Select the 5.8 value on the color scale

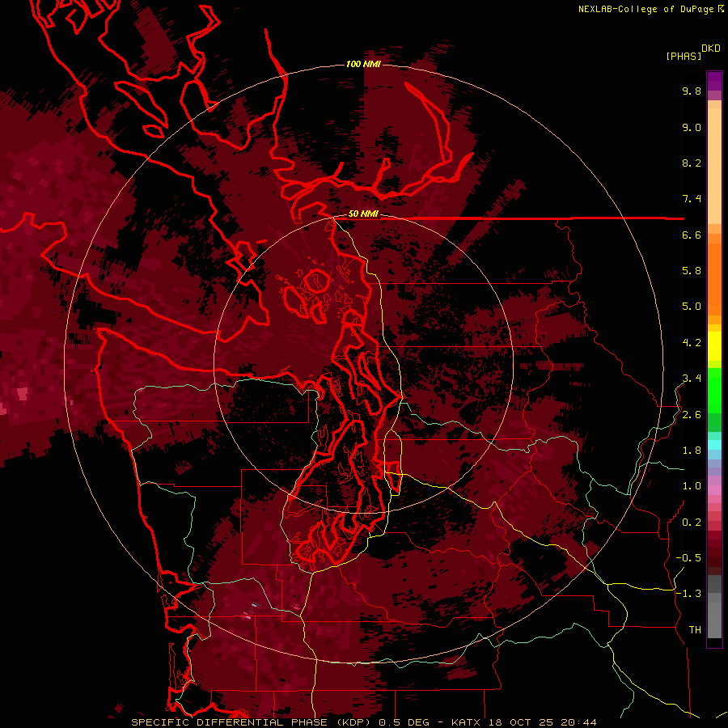(692, 271)
